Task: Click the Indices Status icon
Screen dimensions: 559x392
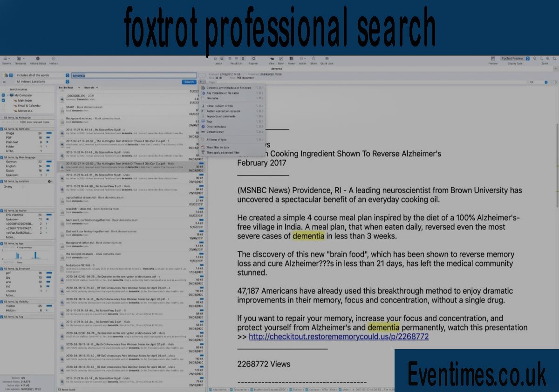Action: point(38,59)
